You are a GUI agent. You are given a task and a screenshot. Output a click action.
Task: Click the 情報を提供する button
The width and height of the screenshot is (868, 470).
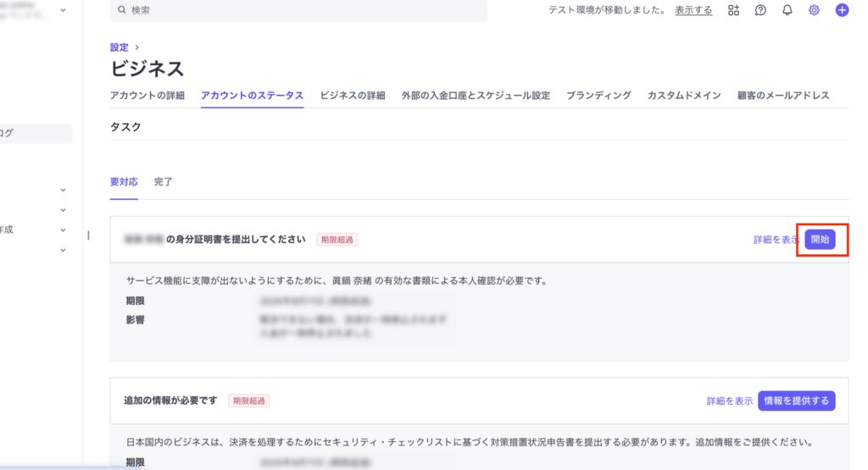click(797, 401)
